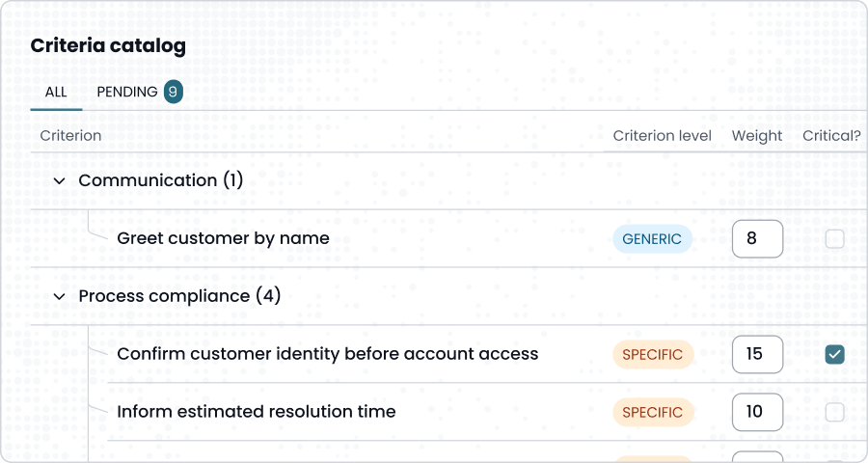Select the Greet customer by name criterion
Viewport: 868px width, 463px height.
223,238
